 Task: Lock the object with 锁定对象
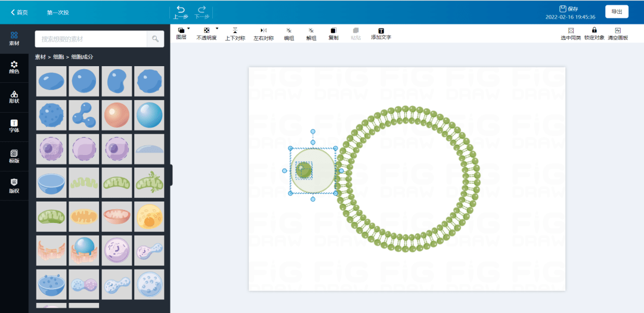tap(594, 30)
